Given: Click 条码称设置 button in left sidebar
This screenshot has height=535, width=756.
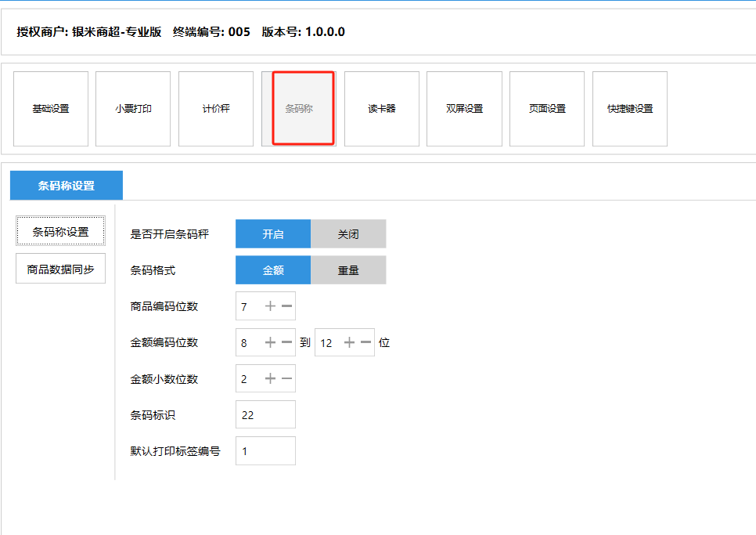Looking at the screenshot, I should pyautogui.click(x=60, y=232).
